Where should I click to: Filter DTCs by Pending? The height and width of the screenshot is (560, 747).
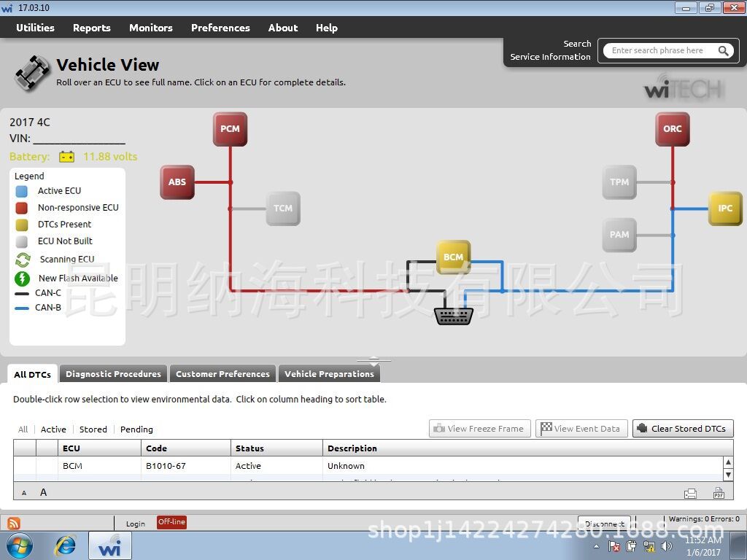136,429
